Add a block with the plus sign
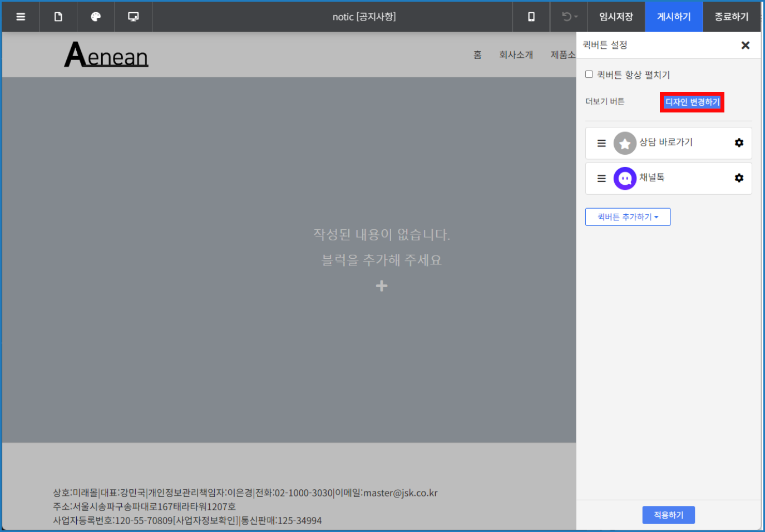 381,285
